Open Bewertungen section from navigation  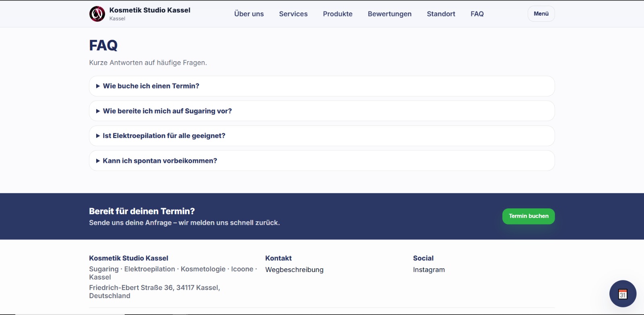(x=389, y=14)
